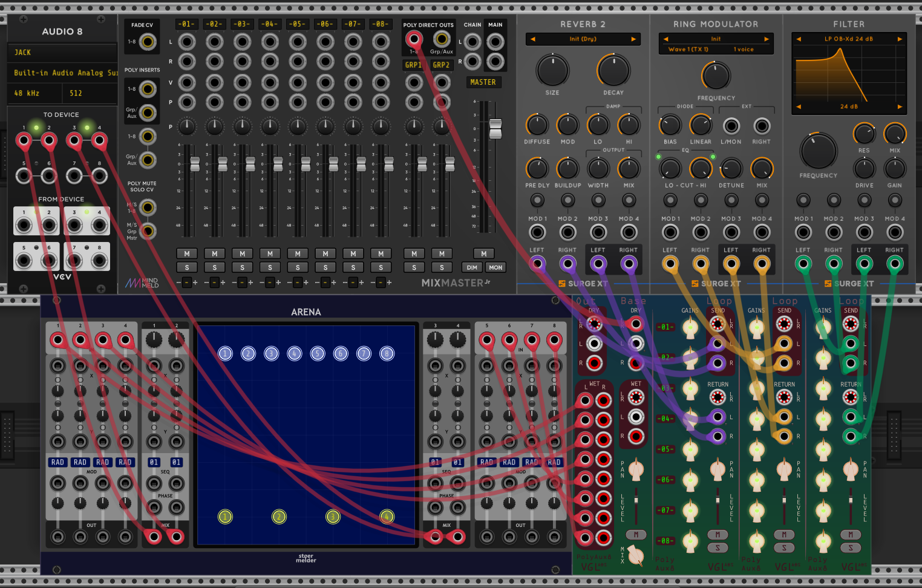Screen dimensions: 922x588
Task: Open the 48 kHz sample rate menu
Action: (x=34, y=93)
